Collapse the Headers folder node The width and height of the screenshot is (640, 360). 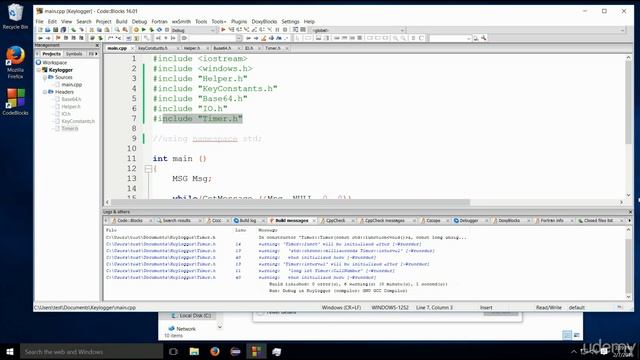coord(45,92)
